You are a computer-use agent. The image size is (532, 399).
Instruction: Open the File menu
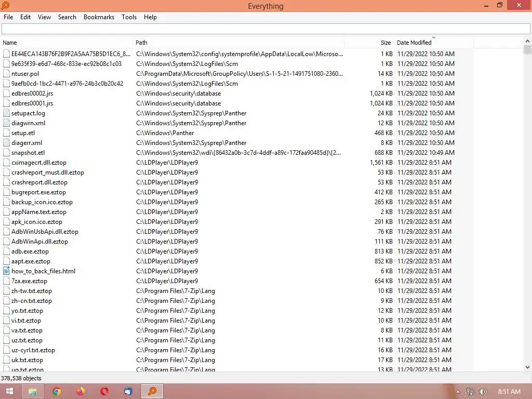tap(8, 17)
